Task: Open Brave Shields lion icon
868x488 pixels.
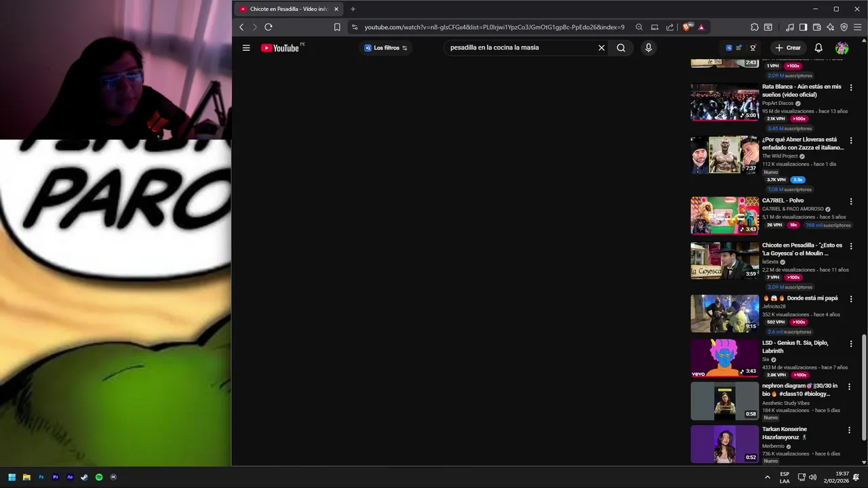Action: point(687,27)
